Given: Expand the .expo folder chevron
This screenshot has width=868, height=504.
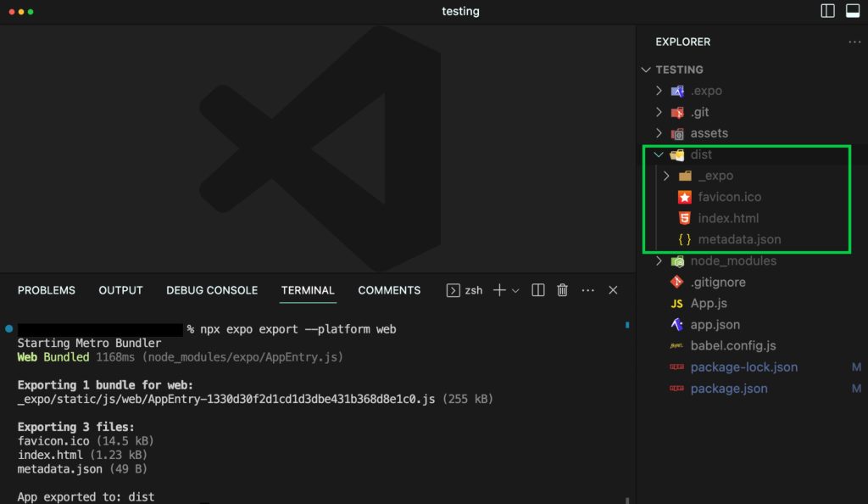Looking at the screenshot, I should click(659, 90).
